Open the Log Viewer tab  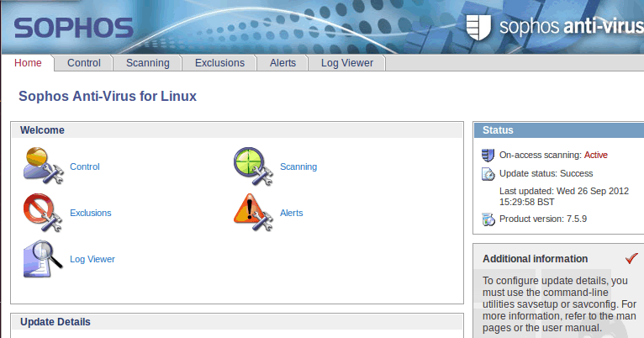347,63
